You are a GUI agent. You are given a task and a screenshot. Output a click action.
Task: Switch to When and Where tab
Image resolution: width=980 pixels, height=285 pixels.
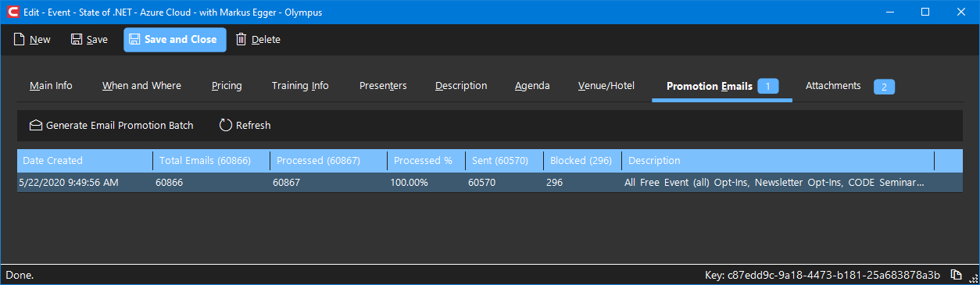[x=141, y=86]
